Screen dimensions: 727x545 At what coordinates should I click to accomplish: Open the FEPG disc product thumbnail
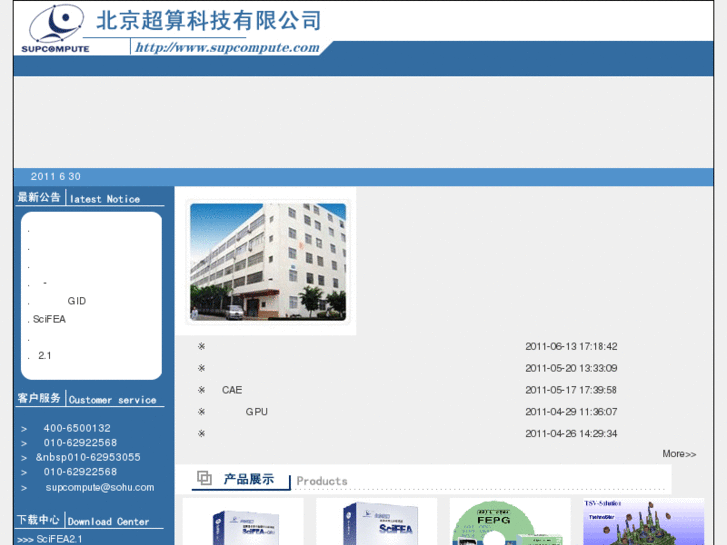(x=510, y=521)
